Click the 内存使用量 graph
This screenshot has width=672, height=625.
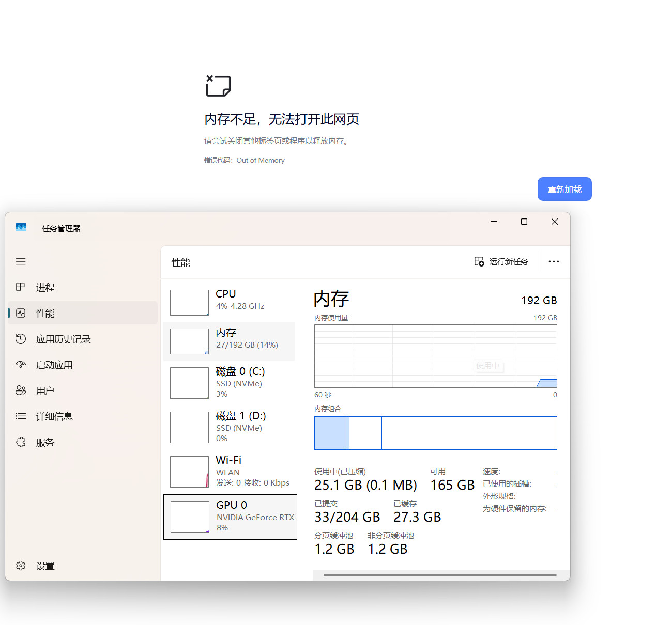(x=436, y=356)
